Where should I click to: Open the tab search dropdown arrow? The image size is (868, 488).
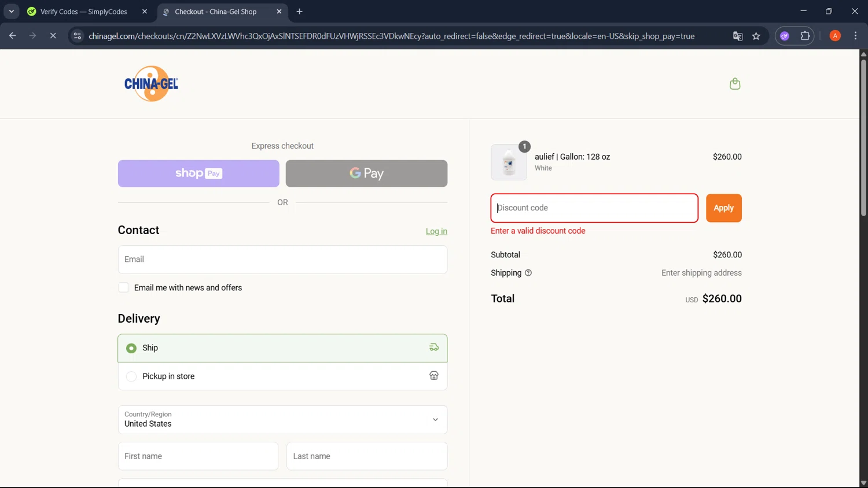coord(11,12)
